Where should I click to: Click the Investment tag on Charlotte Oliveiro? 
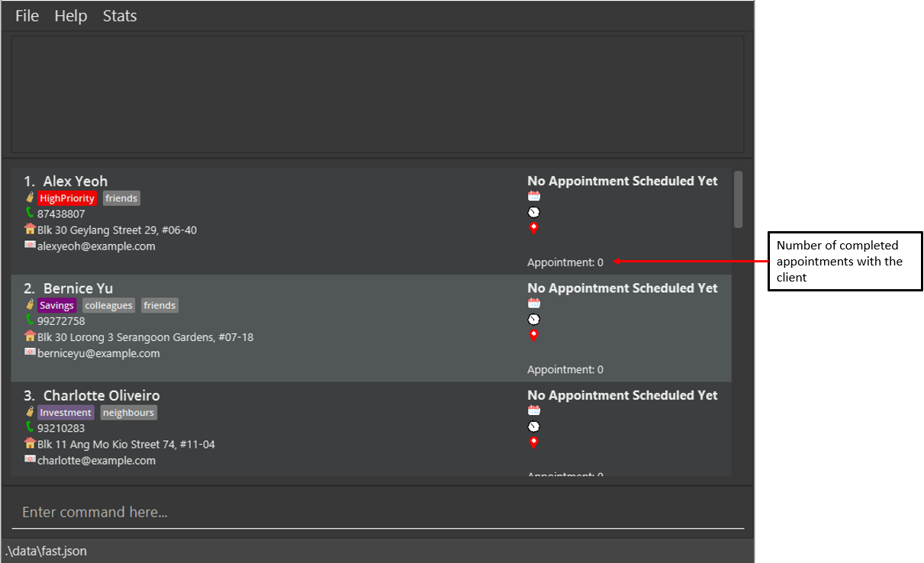tap(66, 413)
